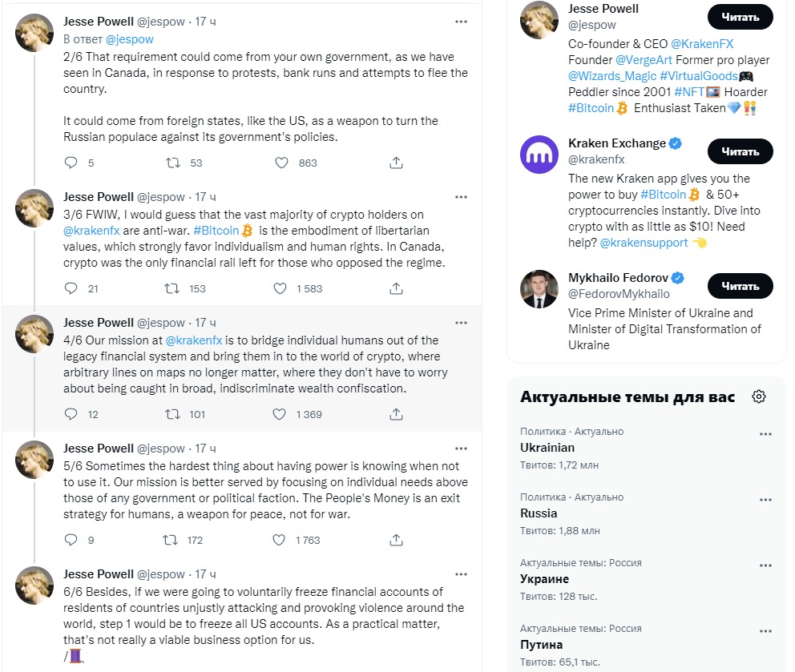Open the Путина trending topic
795x672 pixels.
541,645
